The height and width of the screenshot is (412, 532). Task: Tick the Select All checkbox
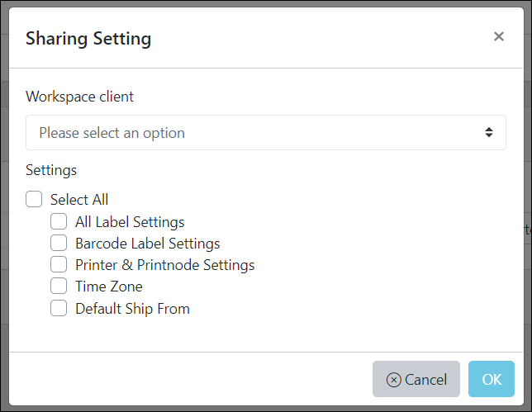34,199
